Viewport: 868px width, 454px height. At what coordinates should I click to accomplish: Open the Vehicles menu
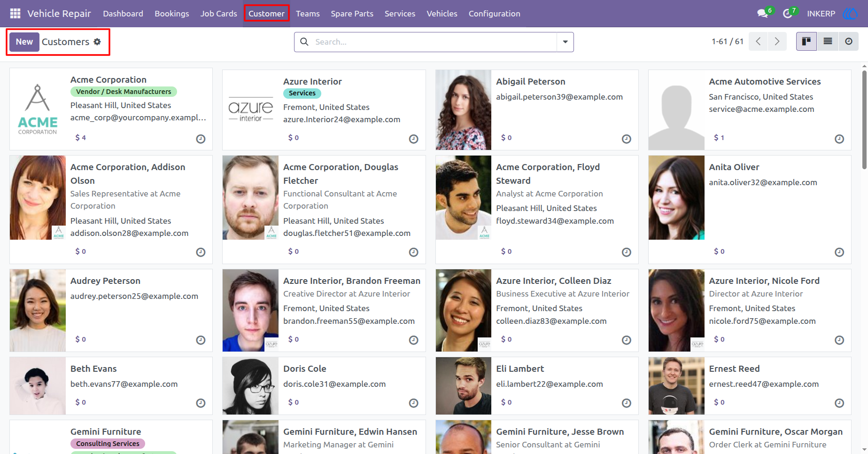[x=442, y=14]
